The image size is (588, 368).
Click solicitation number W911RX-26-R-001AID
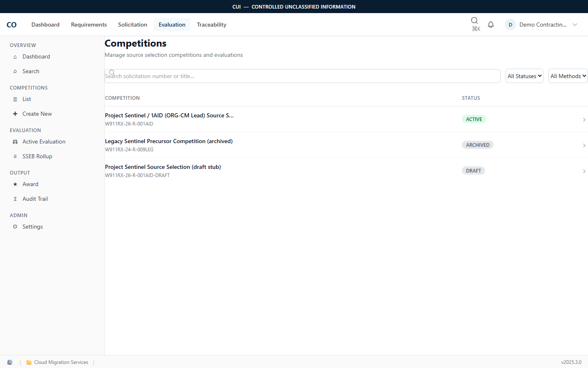click(129, 124)
